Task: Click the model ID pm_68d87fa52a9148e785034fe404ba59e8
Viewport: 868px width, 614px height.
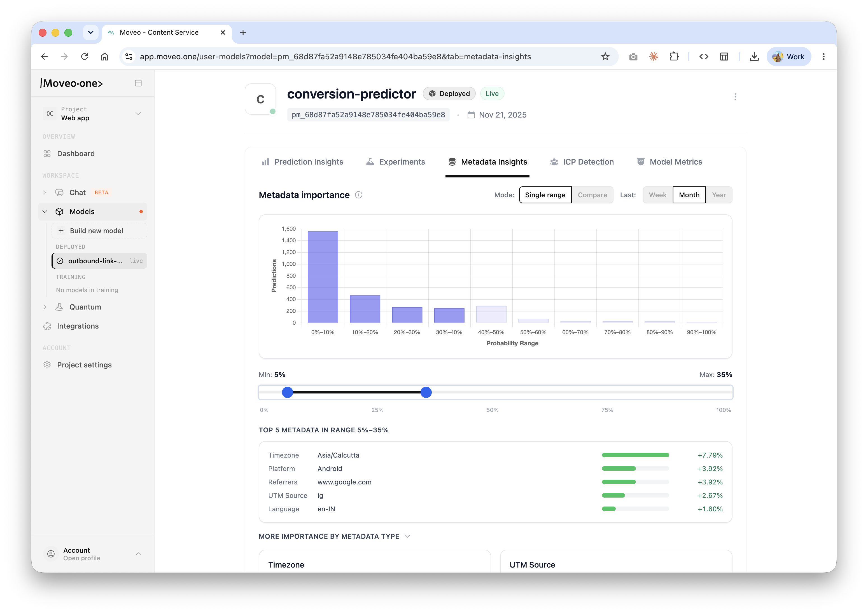Action: (368, 115)
